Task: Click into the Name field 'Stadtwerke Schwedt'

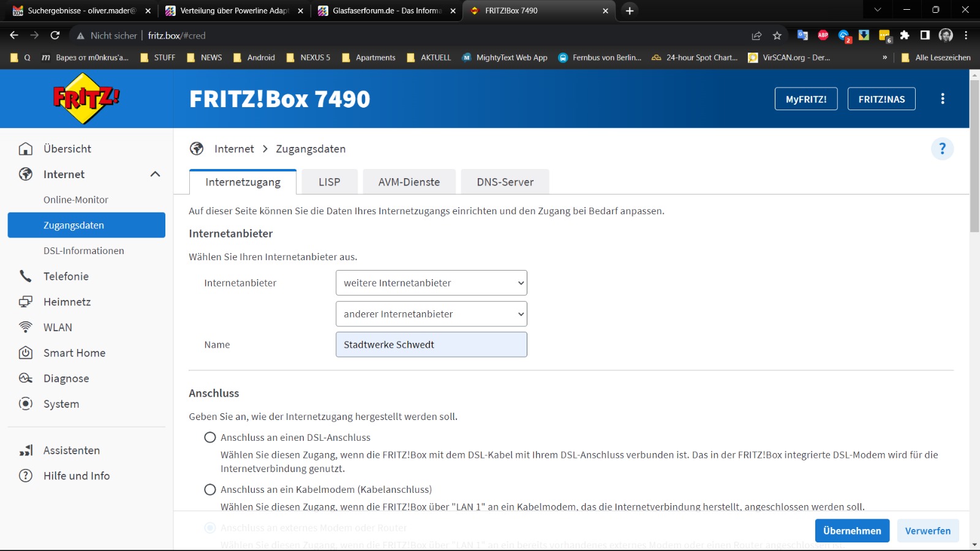Action: click(x=431, y=345)
